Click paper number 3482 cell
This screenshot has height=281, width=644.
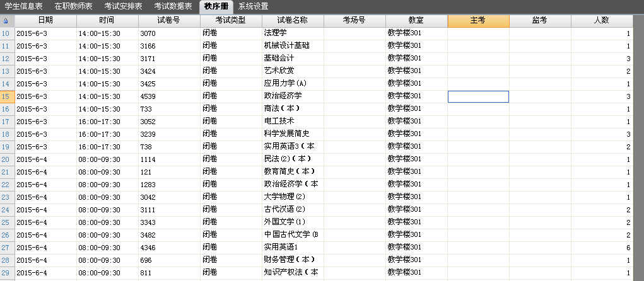169,235
